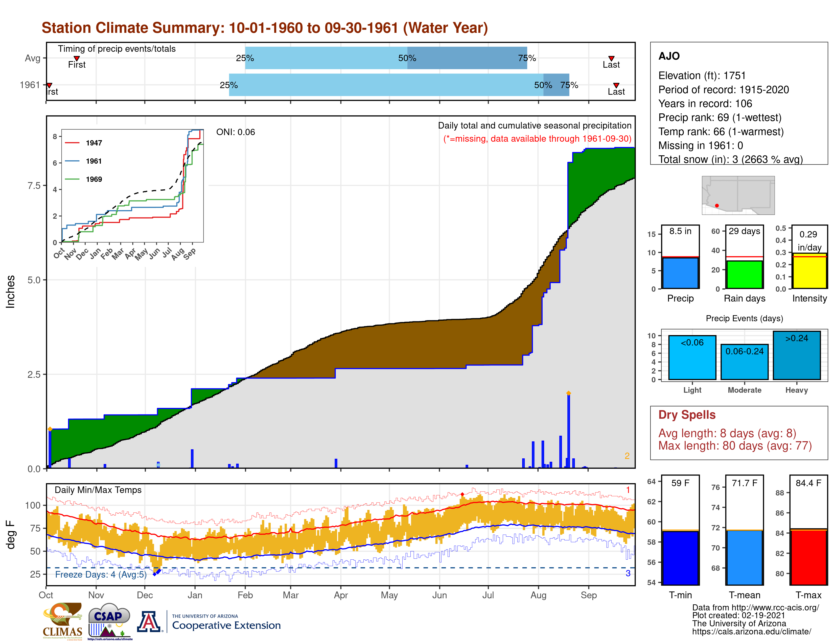Image resolution: width=834 pixels, height=644 pixels.
Task: Click the 8.5 in precip value label
Action: pyautogui.click(x=681, y=231)
